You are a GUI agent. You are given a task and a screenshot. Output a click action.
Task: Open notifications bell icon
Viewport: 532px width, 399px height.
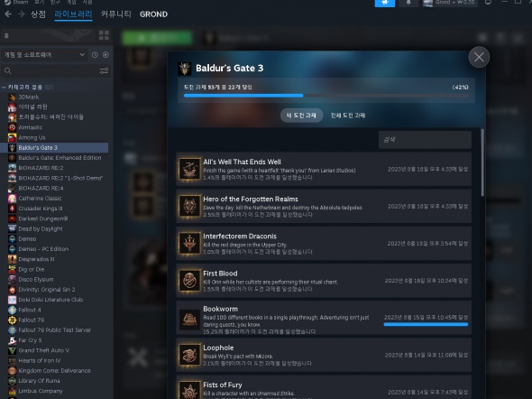408,3
